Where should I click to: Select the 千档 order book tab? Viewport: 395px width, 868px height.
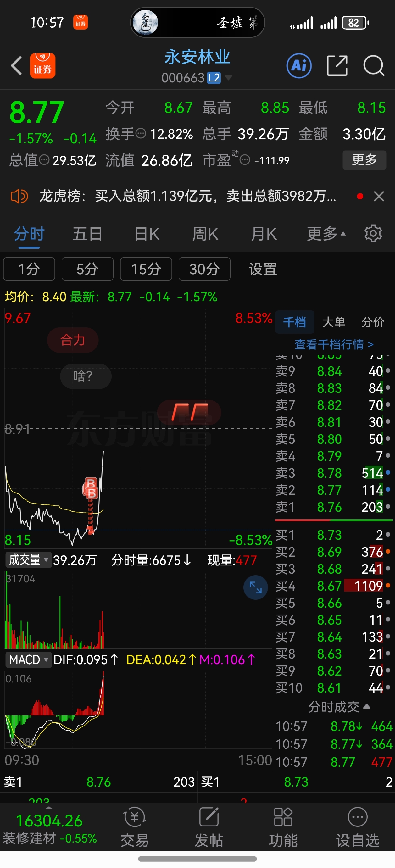pos(295,322)
